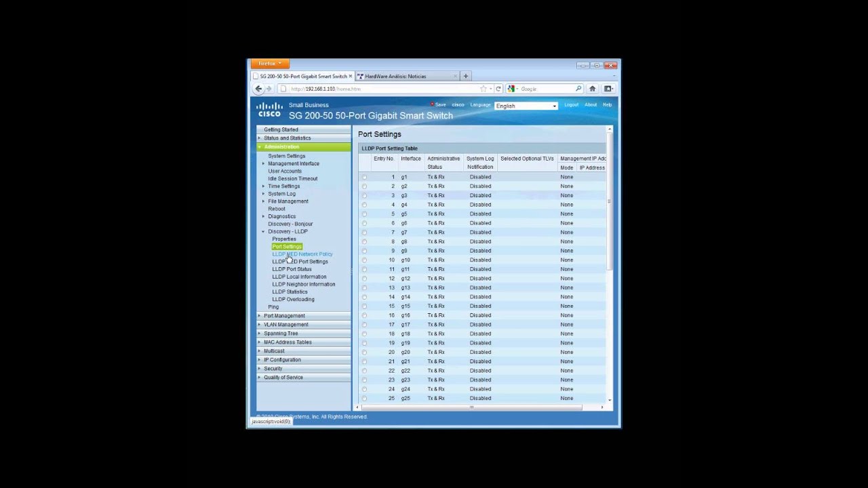Screen dimensions: 868x488
Task: Click the URL address field
Action: [x=387, y=89]
